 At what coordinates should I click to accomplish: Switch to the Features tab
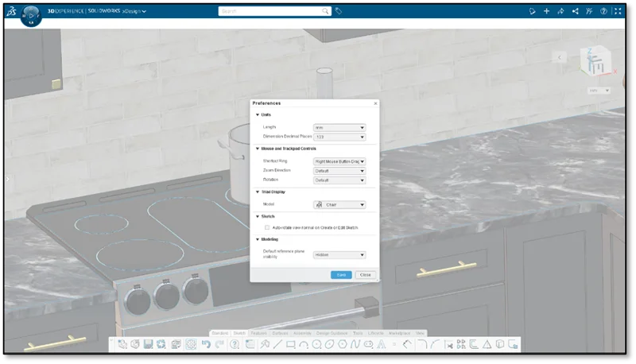tap(258, 332)
